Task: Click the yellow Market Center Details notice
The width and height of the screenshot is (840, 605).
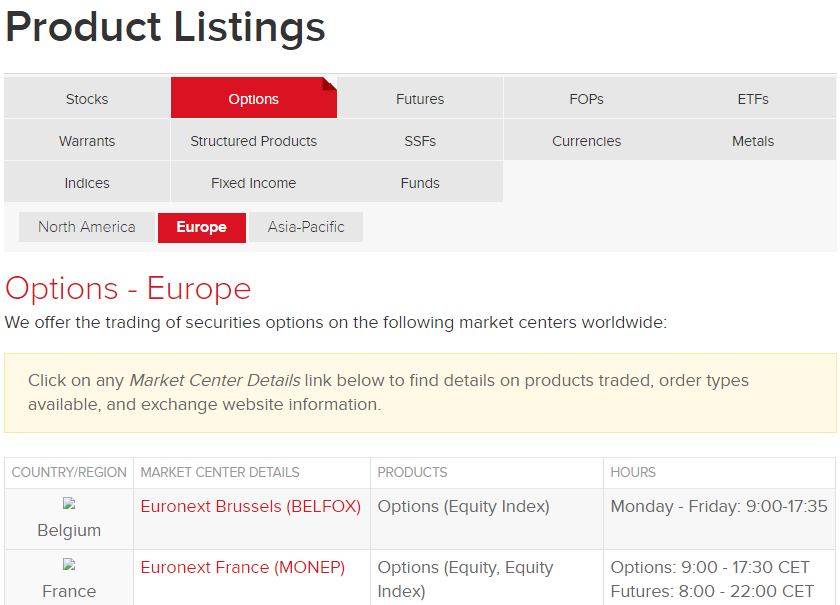Action: tap(420, 393)
